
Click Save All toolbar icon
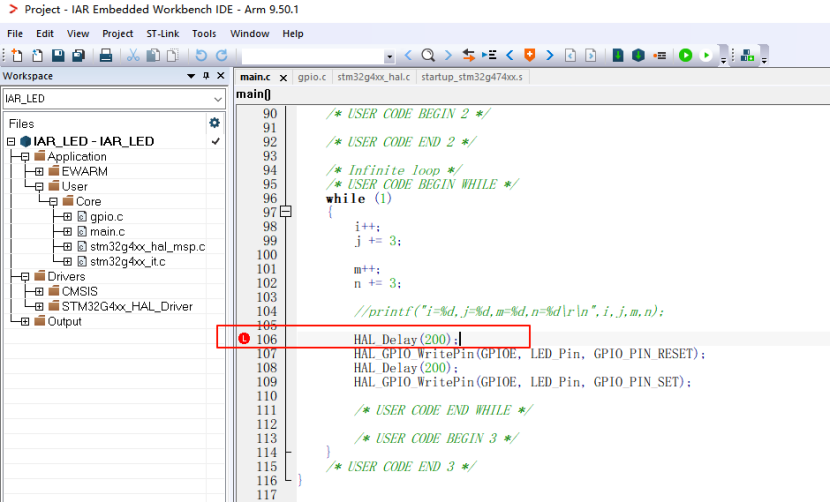[78, 55]
